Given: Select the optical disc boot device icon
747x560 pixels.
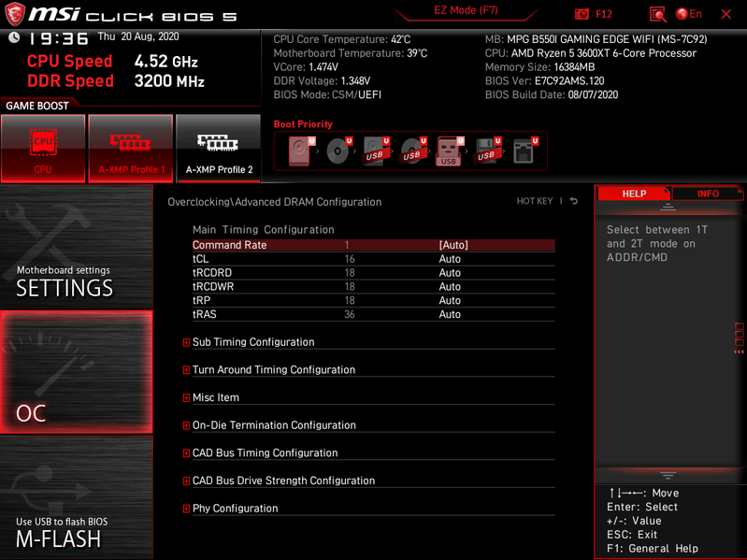Looking at the screenshot, I should (338, 151).
